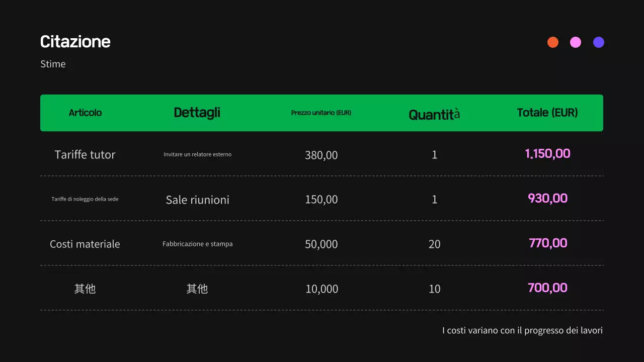Click the footnote about costi variano

coord(522,330)
